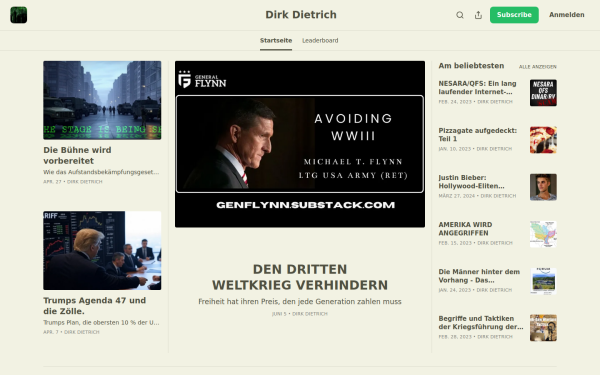
Task: Open the Dirk Dietrich title
Action: pyautogui.click(x=301, y=15)
